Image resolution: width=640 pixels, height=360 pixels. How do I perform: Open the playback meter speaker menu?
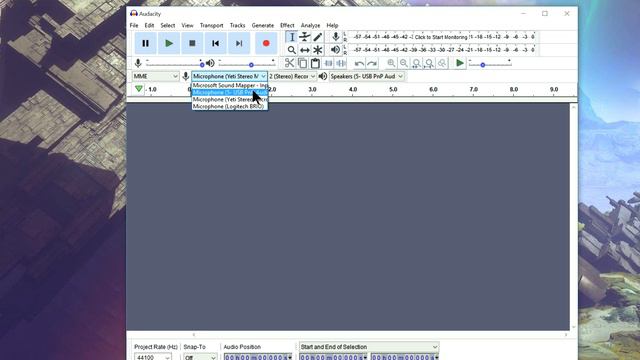[336, 50]
